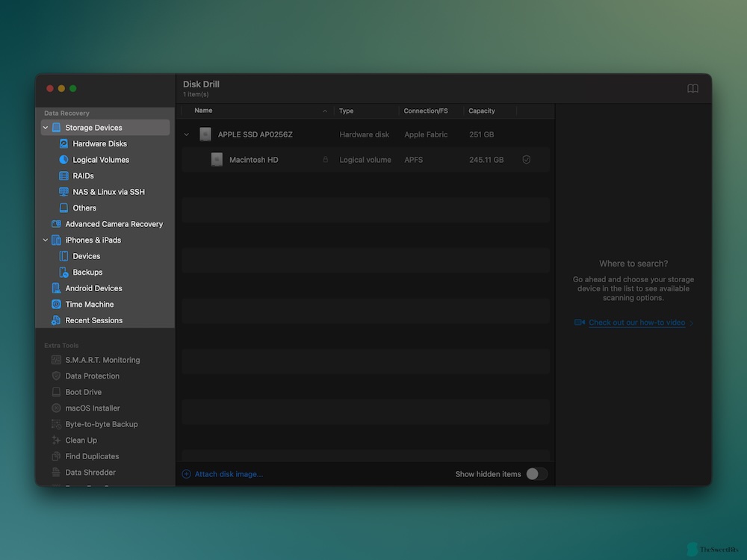
Task: Click the Attach disk image link
Action: pos(229,474)
